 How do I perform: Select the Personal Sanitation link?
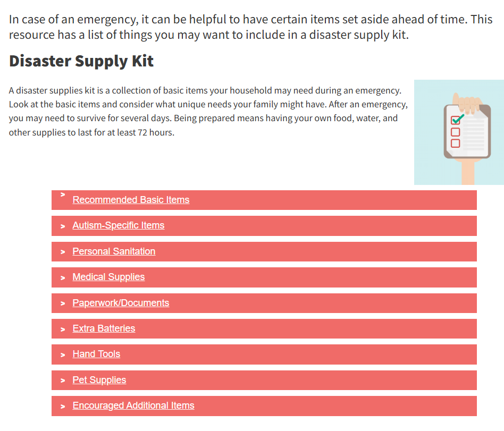pyautogui.click(x=114, y=251)
